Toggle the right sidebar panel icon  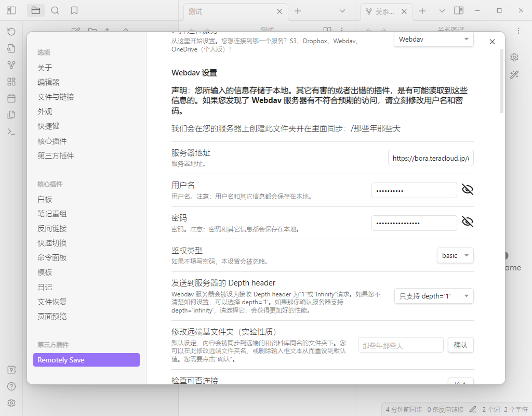point(459,10)
